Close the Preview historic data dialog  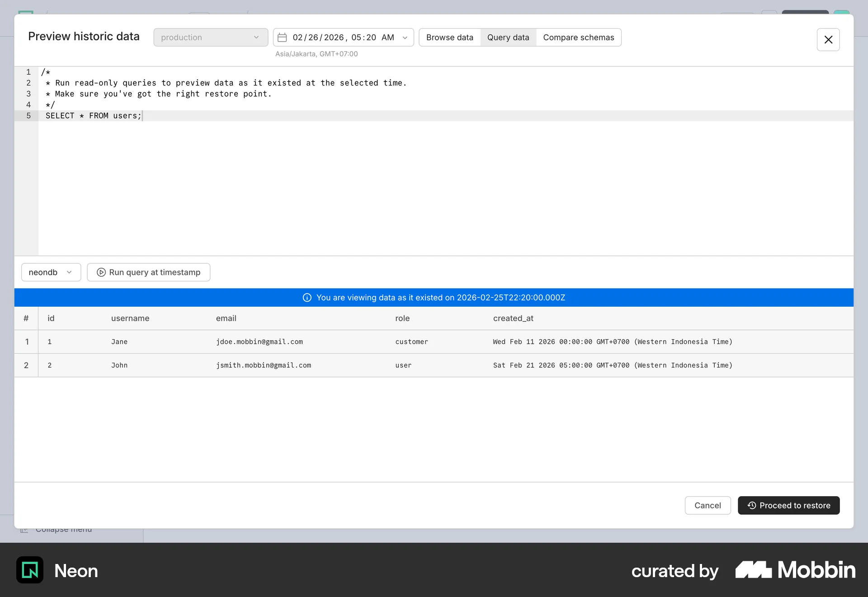(828, 40)
